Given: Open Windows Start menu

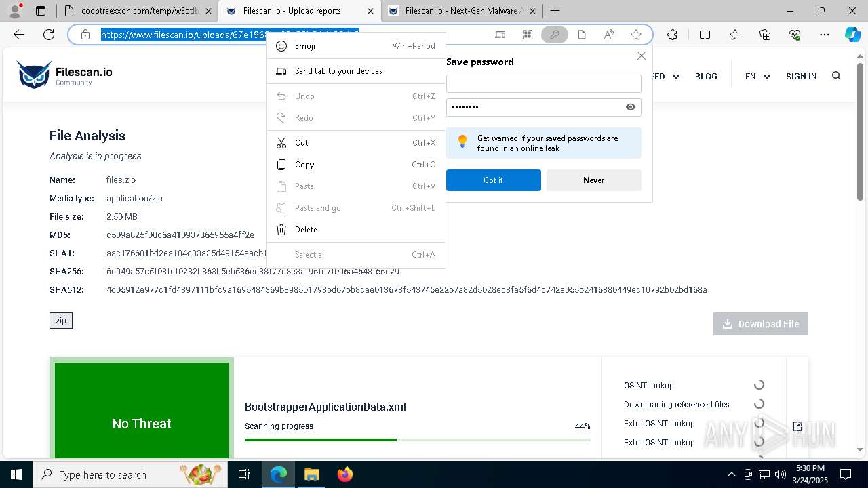Looking at the screenshot, I should [x=16, y=474].
